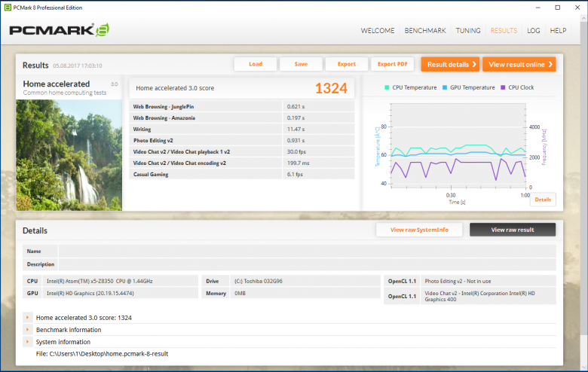Select Video Chat playback 1 v2 row

[x=242, y=151]
